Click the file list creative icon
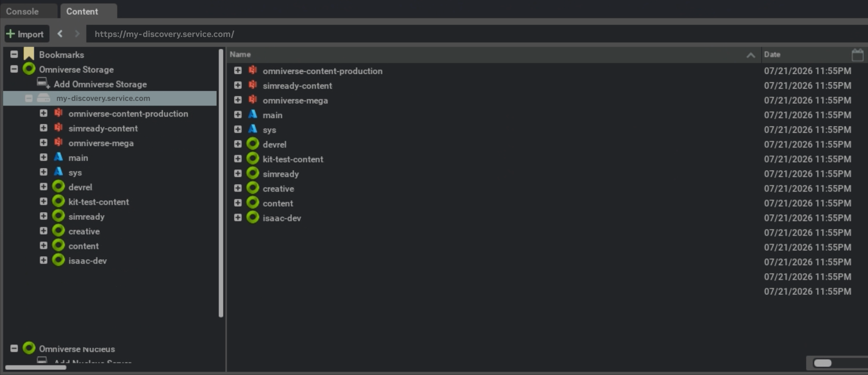 pyautogui.click(x=253, y=188)
